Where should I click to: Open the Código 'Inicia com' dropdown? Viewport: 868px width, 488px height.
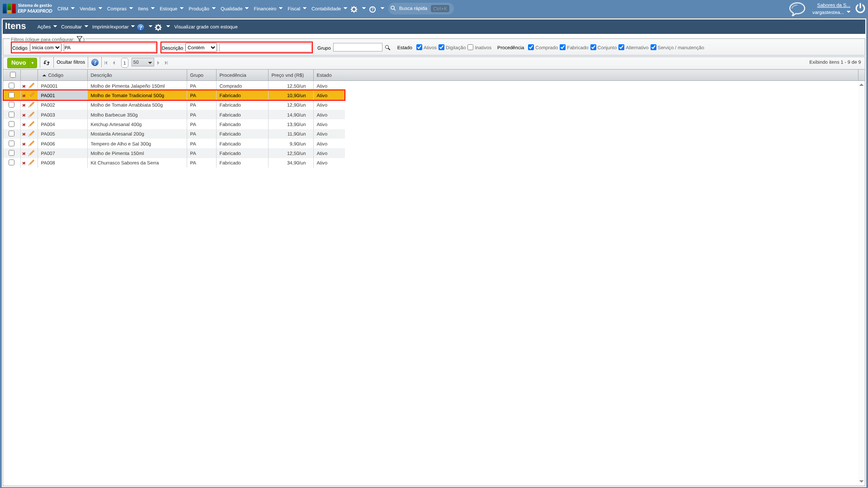click(46, 47)
